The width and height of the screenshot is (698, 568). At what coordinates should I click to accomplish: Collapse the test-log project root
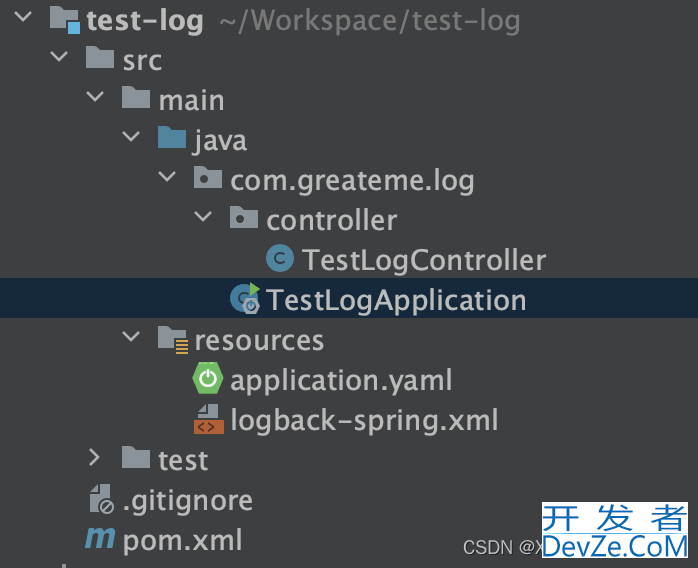(23, 17)
